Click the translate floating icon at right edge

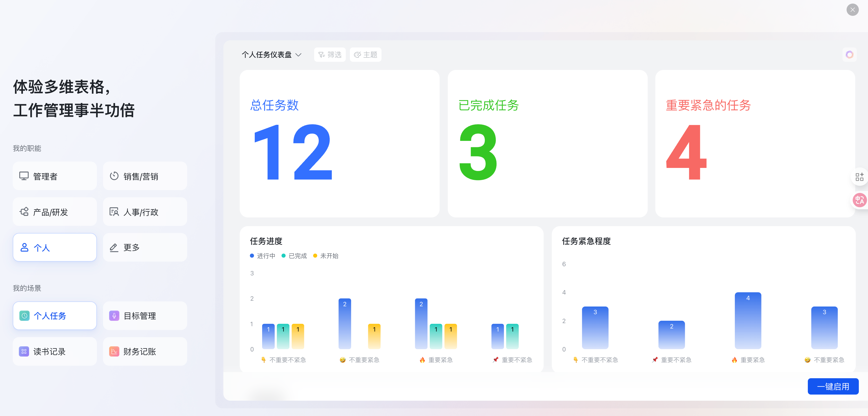859,200
